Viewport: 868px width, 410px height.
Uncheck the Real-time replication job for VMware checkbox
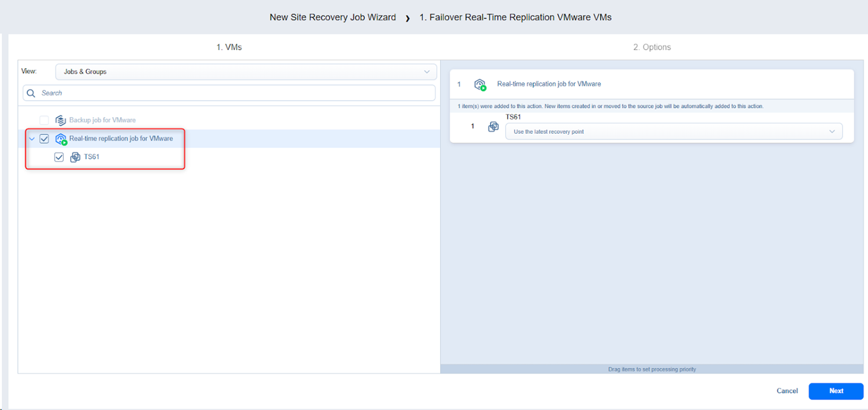44,139
